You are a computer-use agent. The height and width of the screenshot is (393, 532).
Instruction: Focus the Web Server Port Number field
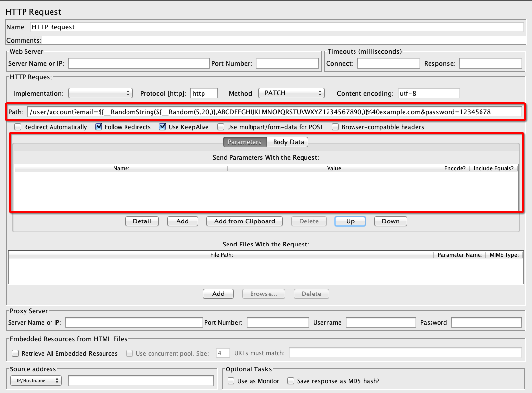287,63
